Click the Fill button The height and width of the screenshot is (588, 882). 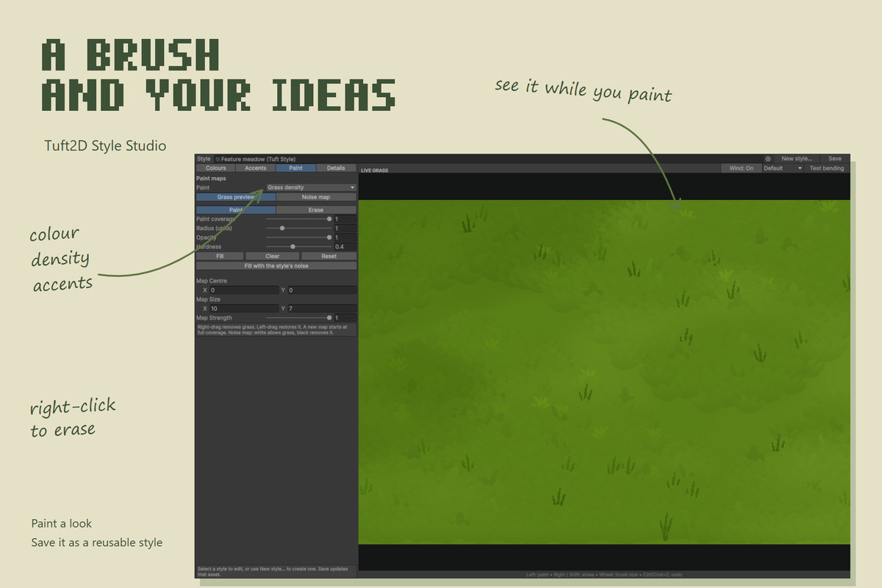[x=220, y=257]
